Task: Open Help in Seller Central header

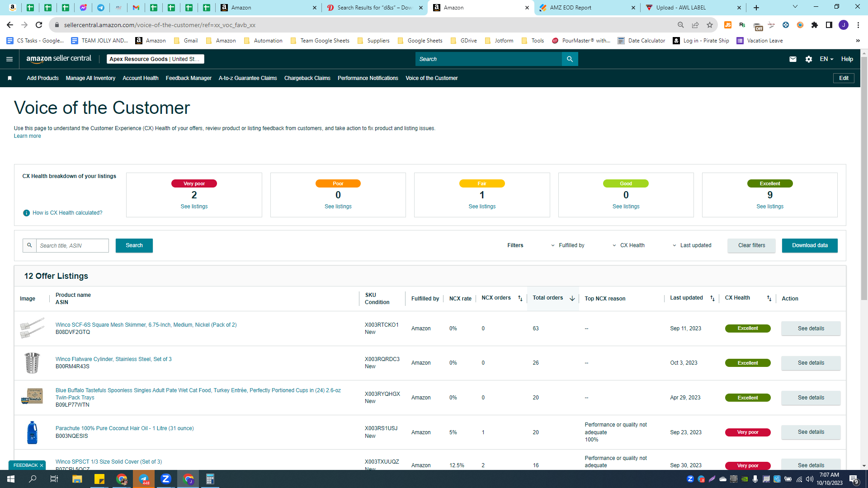Action: click(847, 59)
